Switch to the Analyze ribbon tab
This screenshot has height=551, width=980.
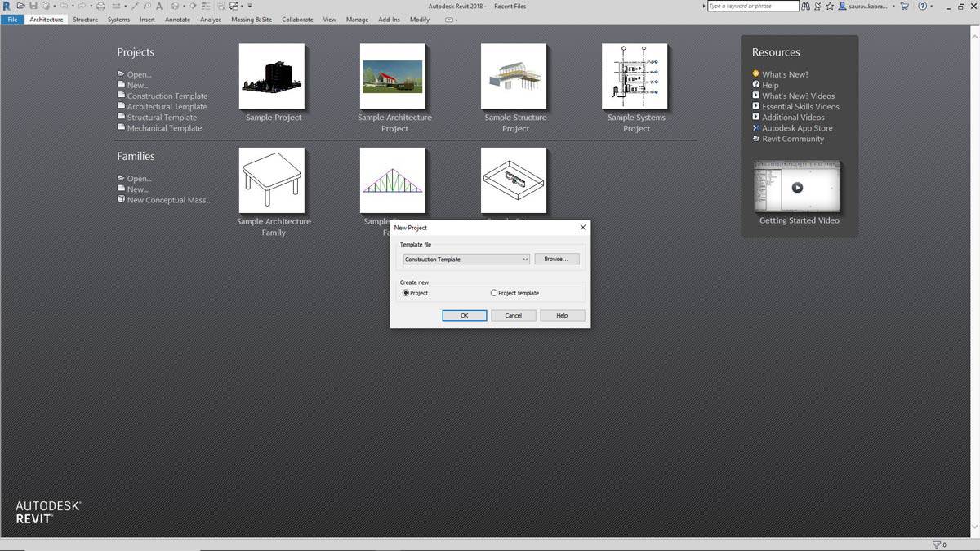coord(211,20)
